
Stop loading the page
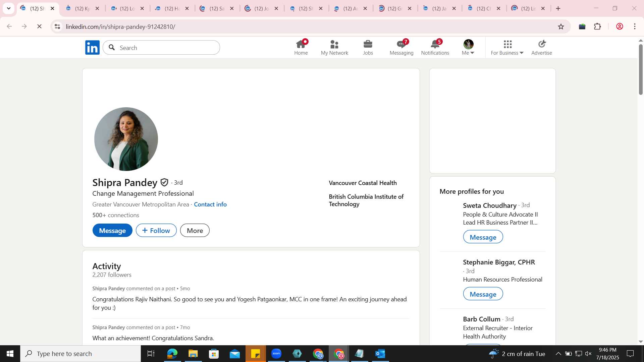pyautogui.click(x=39, y=26)
